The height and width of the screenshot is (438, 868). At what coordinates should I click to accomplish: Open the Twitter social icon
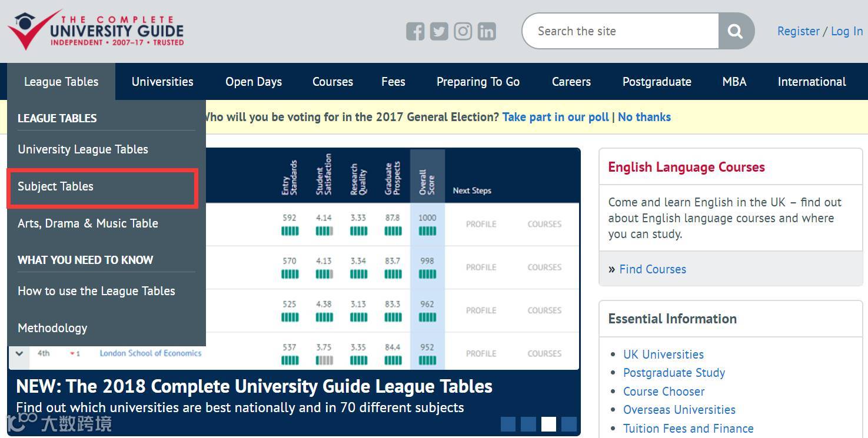439,31
